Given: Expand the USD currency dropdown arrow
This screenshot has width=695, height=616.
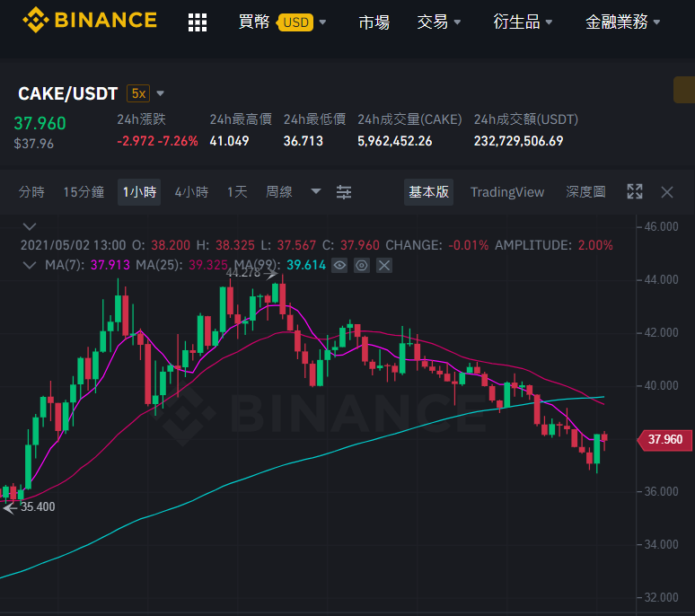Looking at the screenshot, I should click(x=322, y=22).
